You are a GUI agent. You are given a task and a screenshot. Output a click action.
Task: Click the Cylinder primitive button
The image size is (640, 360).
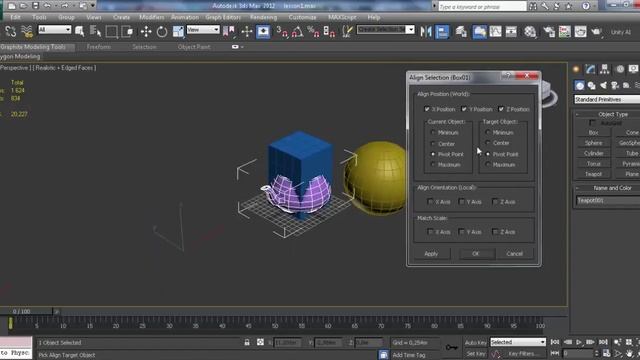[593, 153]
